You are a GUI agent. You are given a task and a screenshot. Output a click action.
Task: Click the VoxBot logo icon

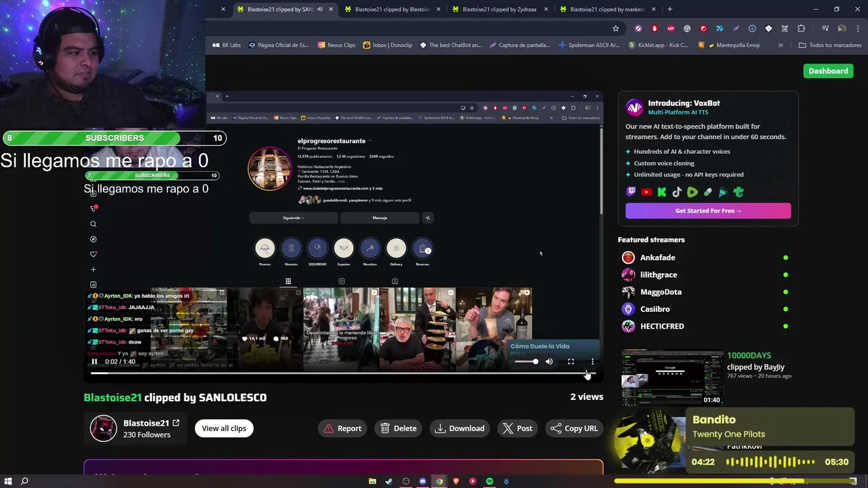pyautogui.click(x=634, y=107)
